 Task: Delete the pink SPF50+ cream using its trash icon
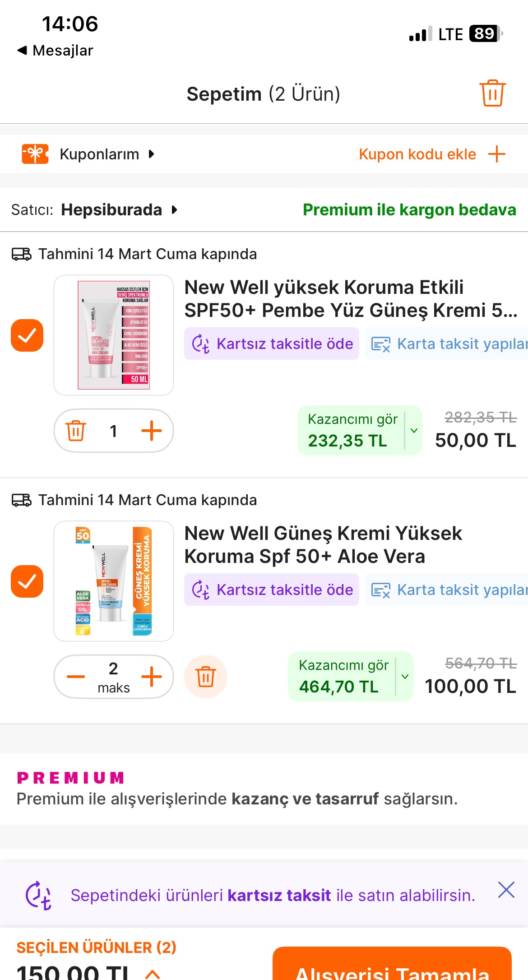point(76,431)
